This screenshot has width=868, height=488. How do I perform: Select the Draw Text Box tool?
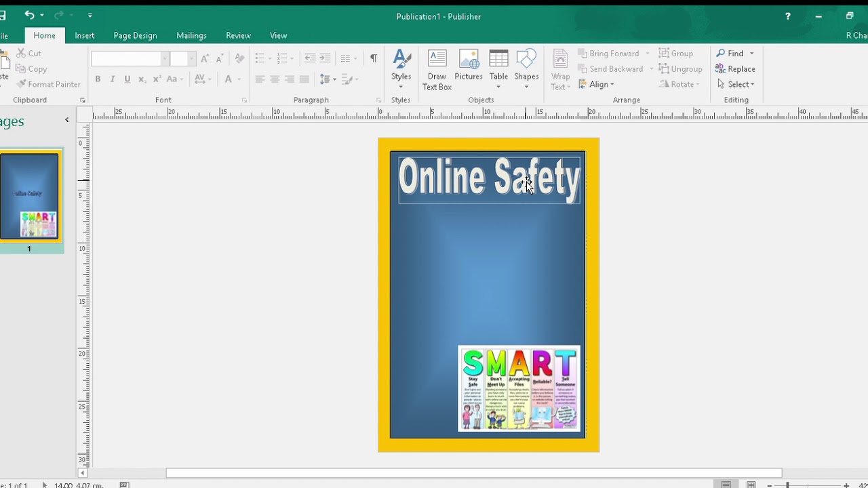437,69
